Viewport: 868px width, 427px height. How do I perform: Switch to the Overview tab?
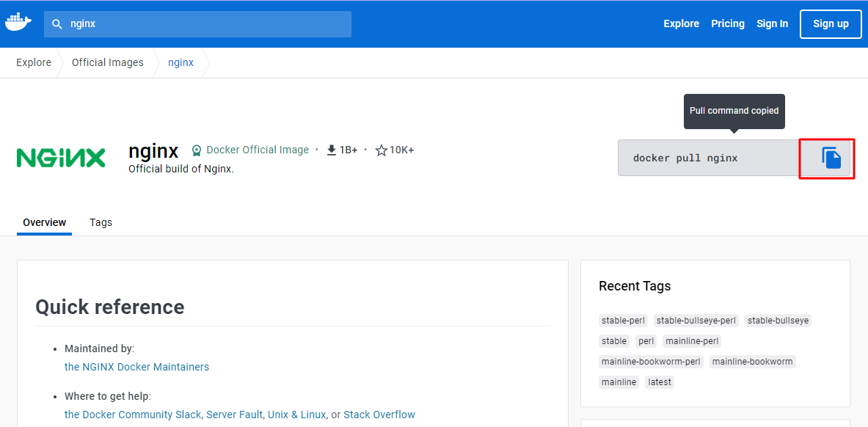[44, 222]
